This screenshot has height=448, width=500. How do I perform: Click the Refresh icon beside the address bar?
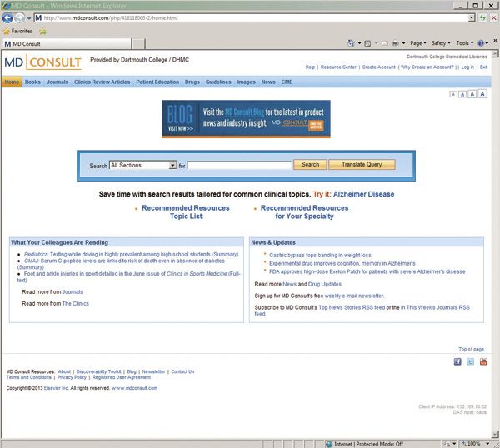pyautogui.click(x=482, y=17)
